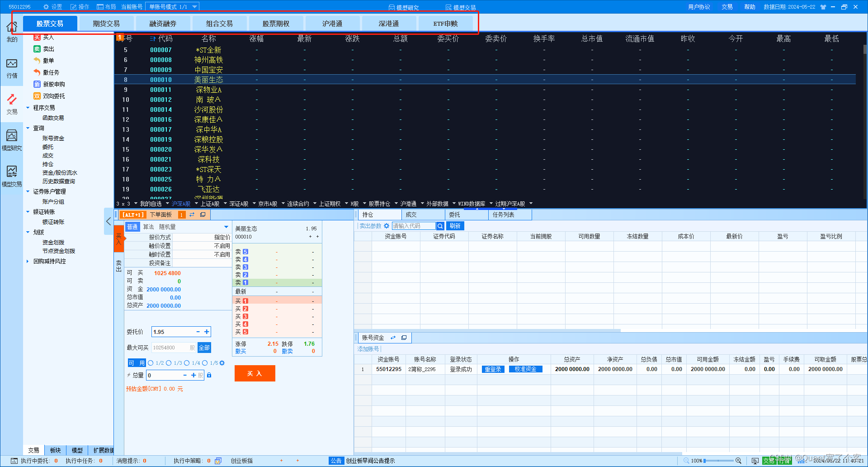This screenshot has height=467, width=868.
Task: Open the 操作 edit icon in title bar
Action: point(80,7)
